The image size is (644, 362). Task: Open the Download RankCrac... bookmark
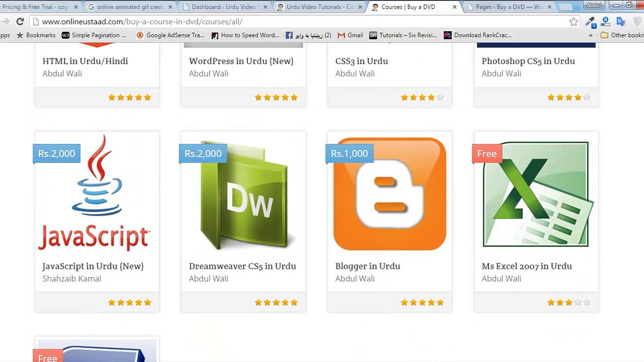coord(477,35)
